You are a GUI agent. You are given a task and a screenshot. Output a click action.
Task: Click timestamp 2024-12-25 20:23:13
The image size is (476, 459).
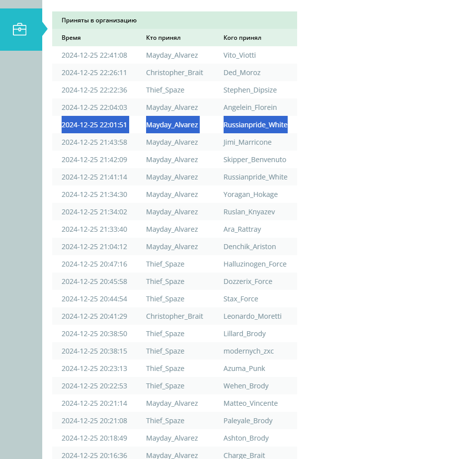(94, 368)
